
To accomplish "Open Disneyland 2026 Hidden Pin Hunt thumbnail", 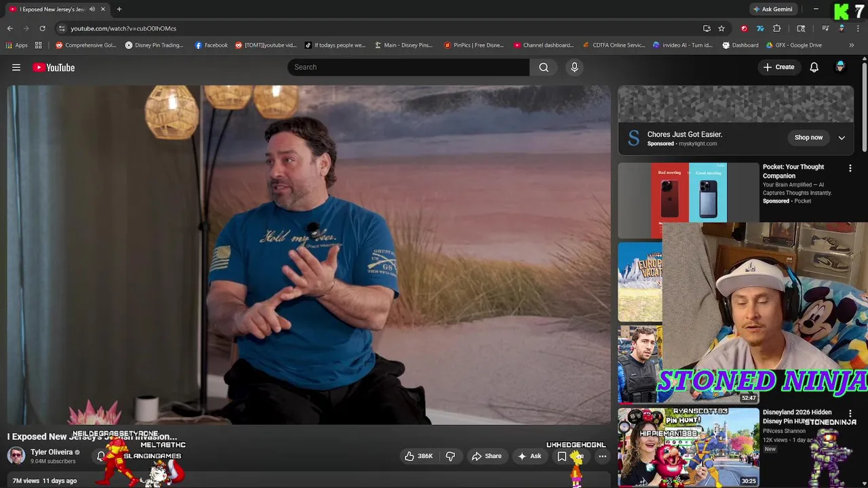I will [x=688, y=447].
